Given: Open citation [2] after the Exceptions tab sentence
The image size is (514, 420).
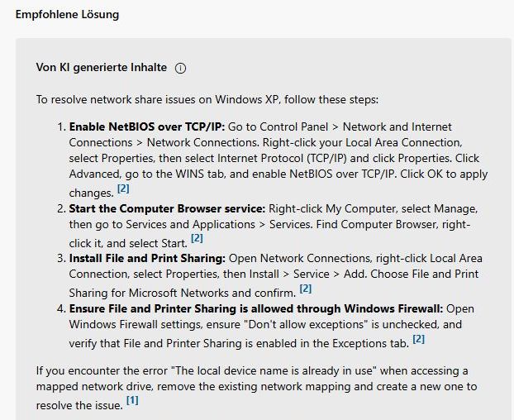Looking at the screenshot, I should tap(419, 339).
